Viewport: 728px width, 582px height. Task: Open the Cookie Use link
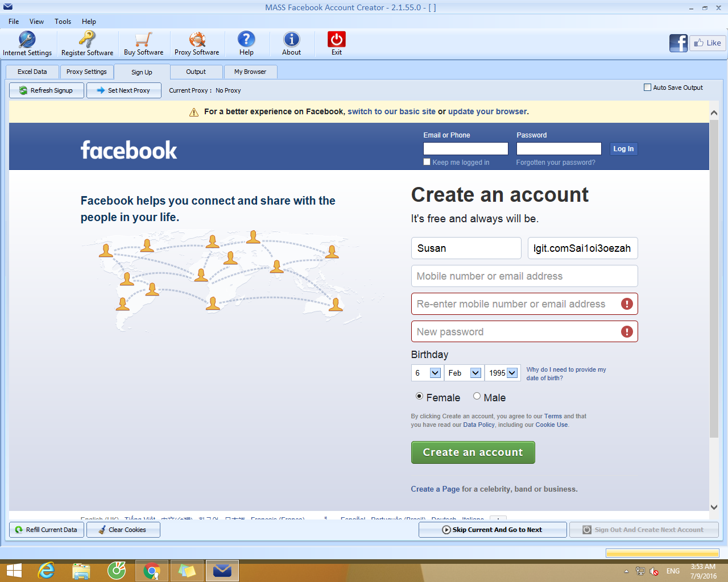tap(551, 425)
